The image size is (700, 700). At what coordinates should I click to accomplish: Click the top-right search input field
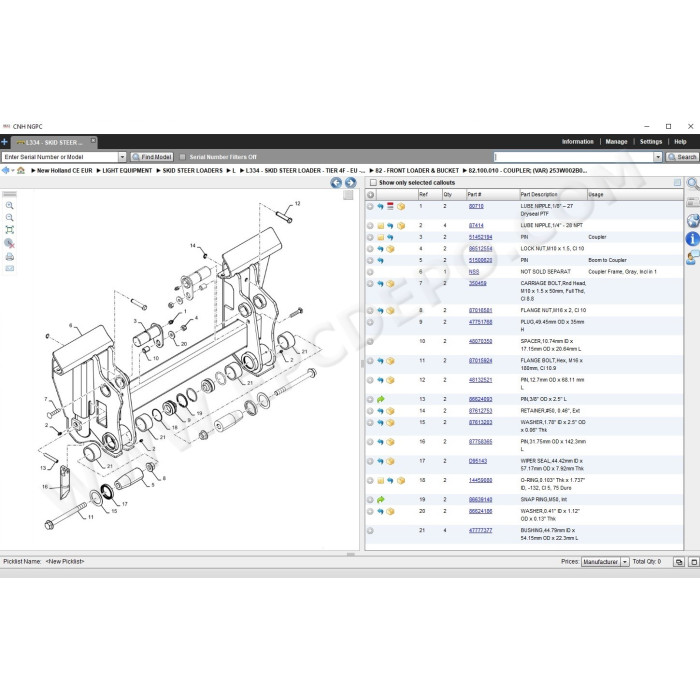click(574, 157)
